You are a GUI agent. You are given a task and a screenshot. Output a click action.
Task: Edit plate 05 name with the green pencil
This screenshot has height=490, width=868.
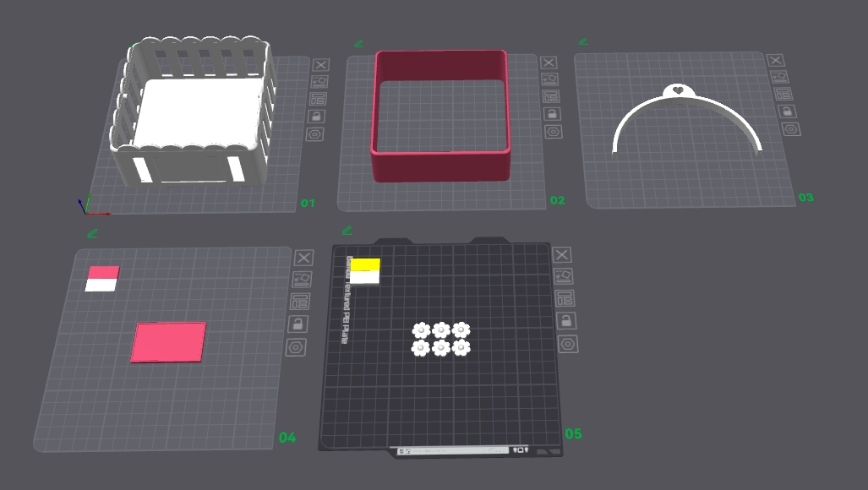pos(347,231)
